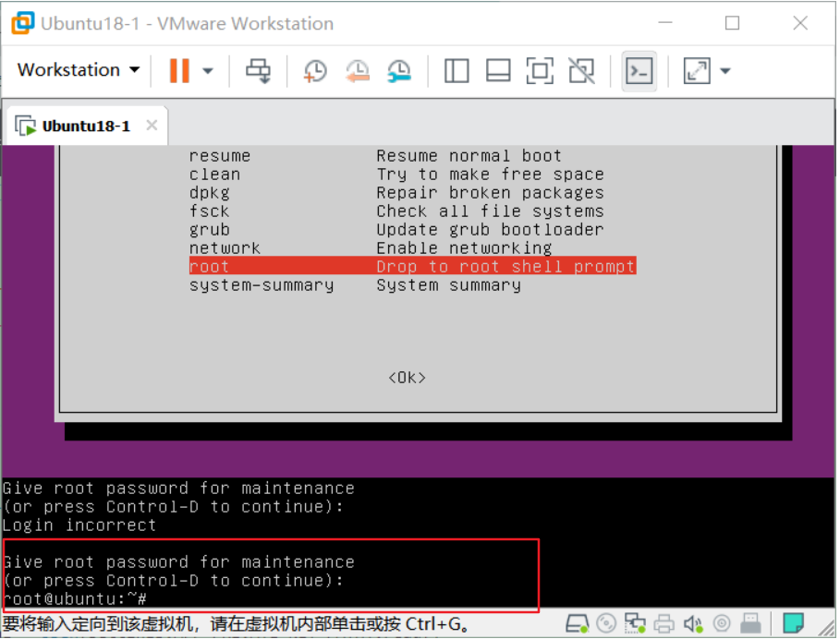Viewport: 840px width, 639px height.
Task: Select the Ubuntu18-1 tab
Action: click(x=86, y=127)
